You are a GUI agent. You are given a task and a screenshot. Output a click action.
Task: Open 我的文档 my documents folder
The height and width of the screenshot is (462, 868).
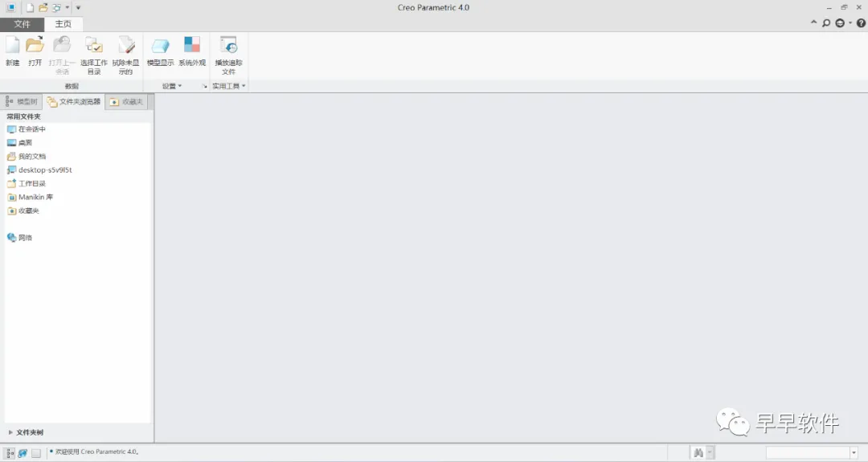click(26, 157)
